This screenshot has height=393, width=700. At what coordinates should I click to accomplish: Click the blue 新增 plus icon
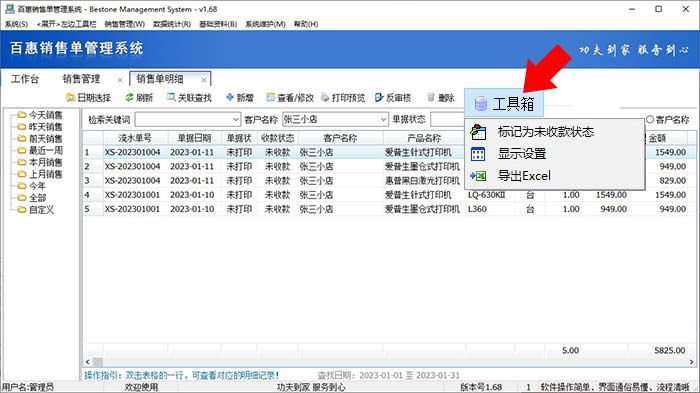pyautogui.click(x=229, y=97)
